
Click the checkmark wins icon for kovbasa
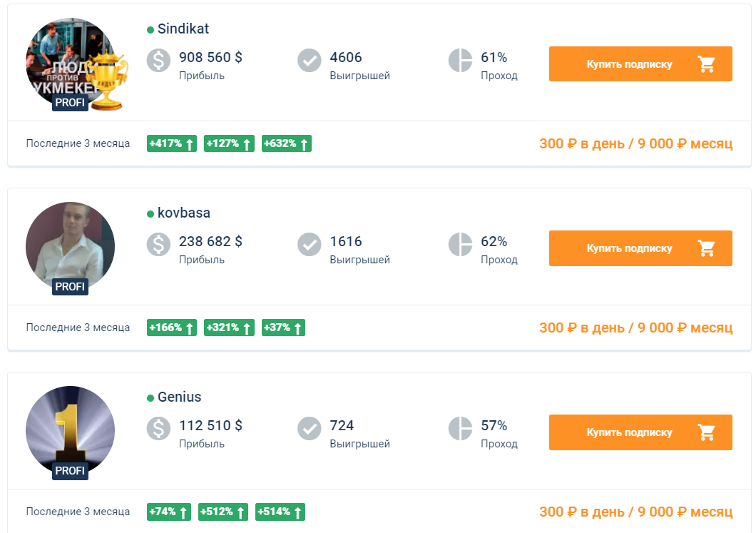pos(310,245)
